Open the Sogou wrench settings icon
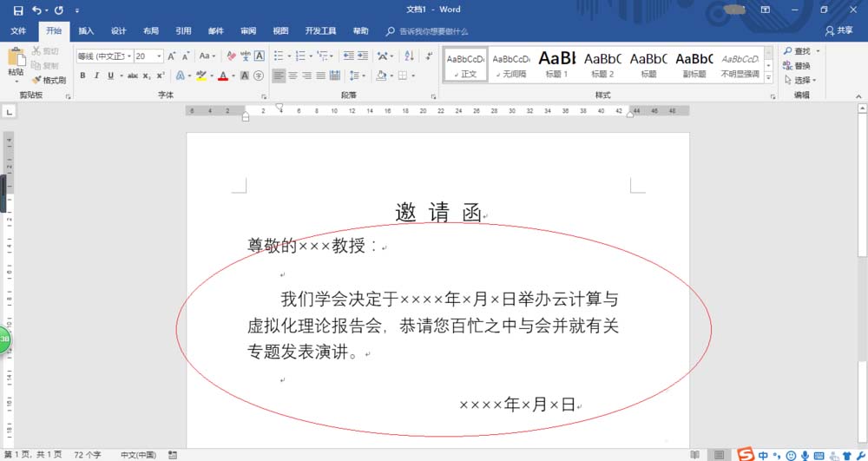Screen dimensions: 868x461 click(860, 456)
